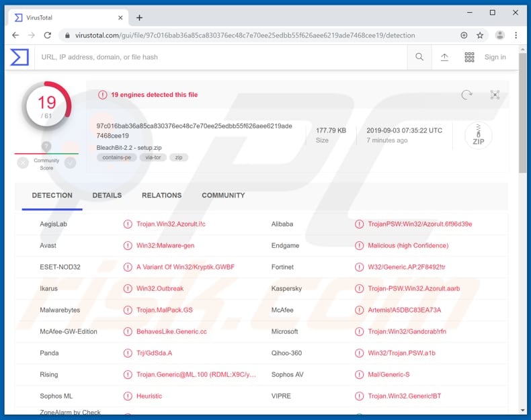Click the URL, IP address search field
The height and width of the screenshot is (420, 531).
[x=220, y=57]
